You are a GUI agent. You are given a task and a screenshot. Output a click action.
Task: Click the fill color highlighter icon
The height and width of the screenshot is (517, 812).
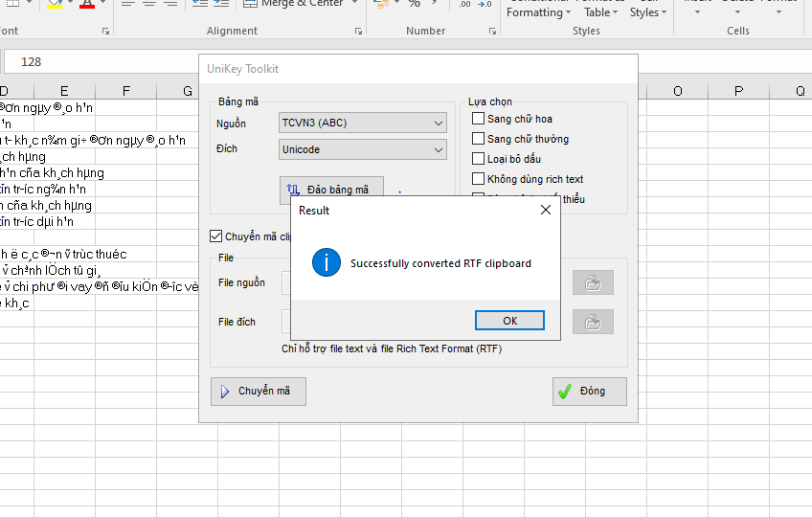point(55,4)
